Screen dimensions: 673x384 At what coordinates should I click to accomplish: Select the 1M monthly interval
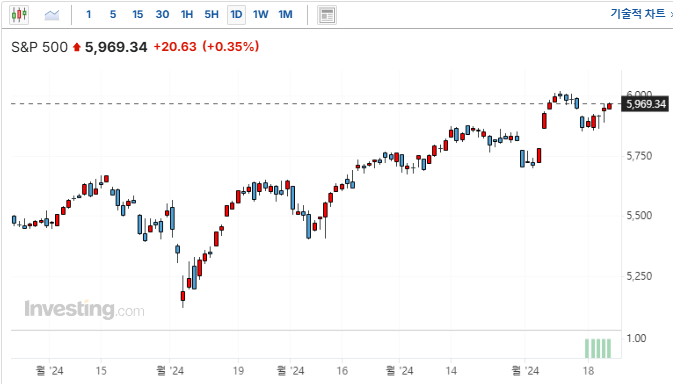click(x=285, y=15)
